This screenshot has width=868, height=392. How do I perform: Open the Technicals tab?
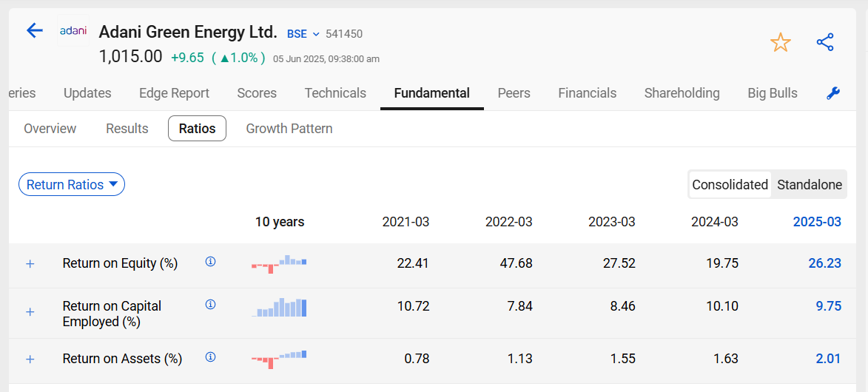point(335,93)
